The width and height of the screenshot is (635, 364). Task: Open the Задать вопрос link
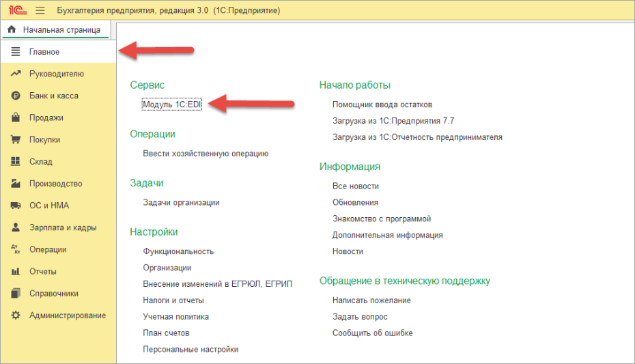click(360, 317)
